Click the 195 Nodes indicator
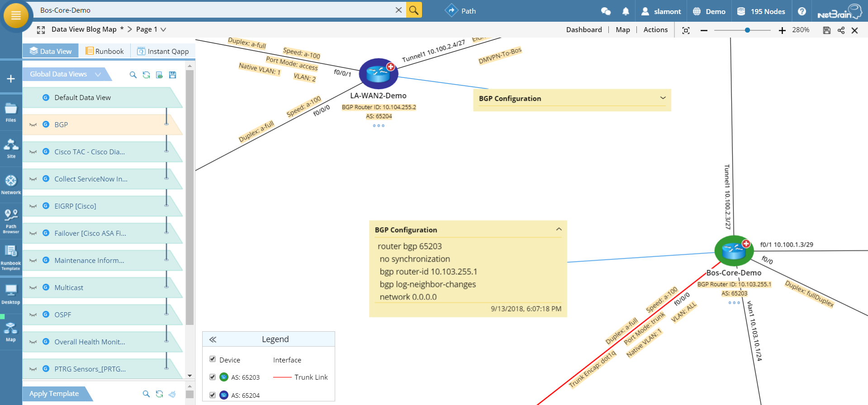 tap(761, 11)
